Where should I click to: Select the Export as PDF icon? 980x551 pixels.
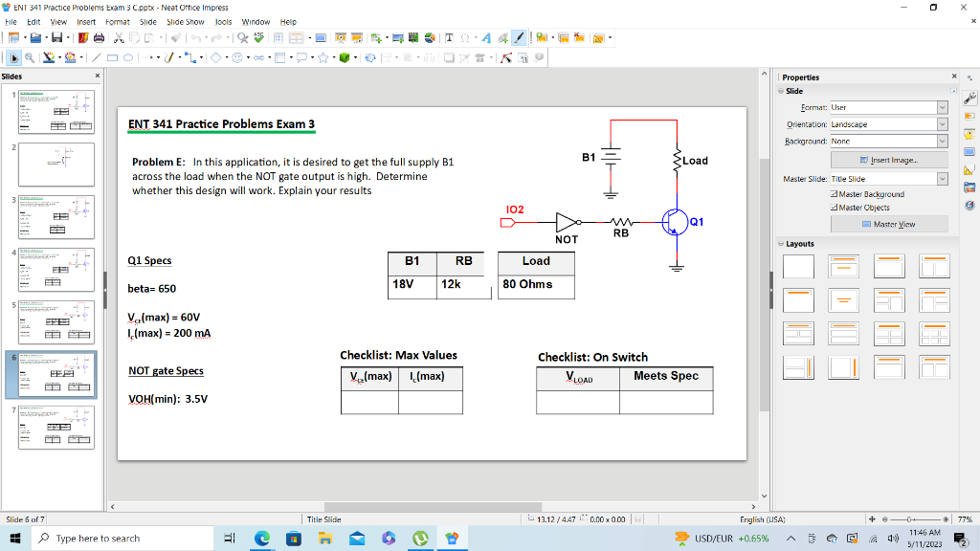(x=82, y=38)
